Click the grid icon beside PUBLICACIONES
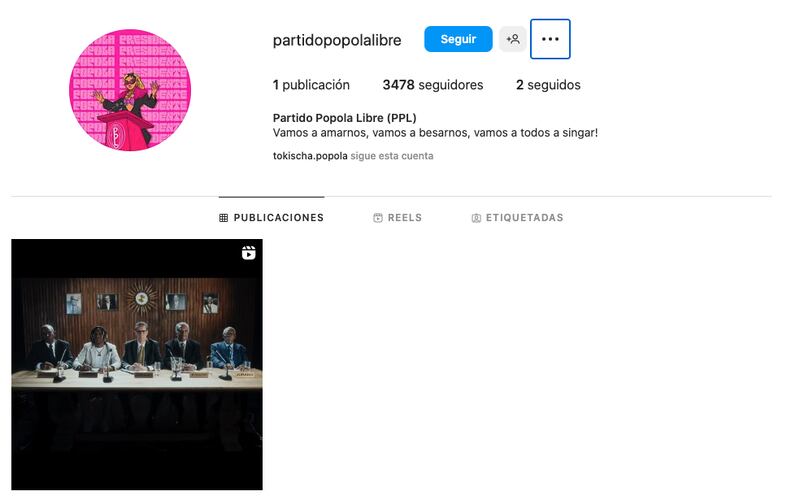This screenshot has width=800, height=500. tap(223, 218)
